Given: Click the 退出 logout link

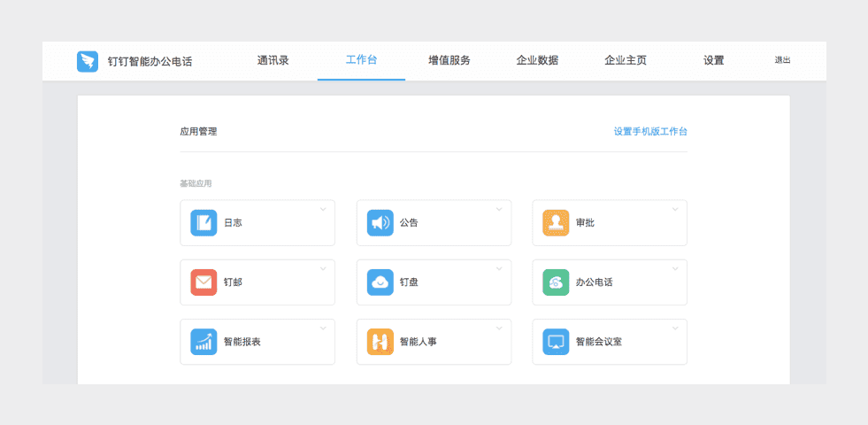Looking at the screenshot, I should click(x=782, y=60).
